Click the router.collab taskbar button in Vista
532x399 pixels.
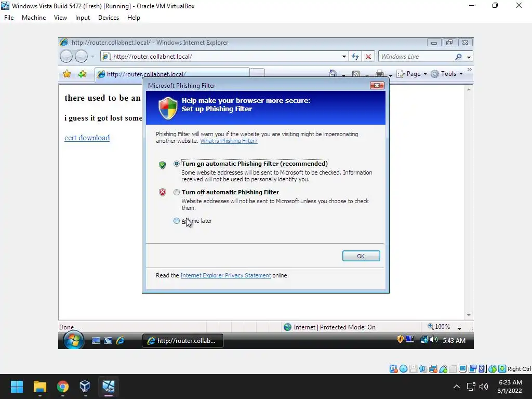182,341
